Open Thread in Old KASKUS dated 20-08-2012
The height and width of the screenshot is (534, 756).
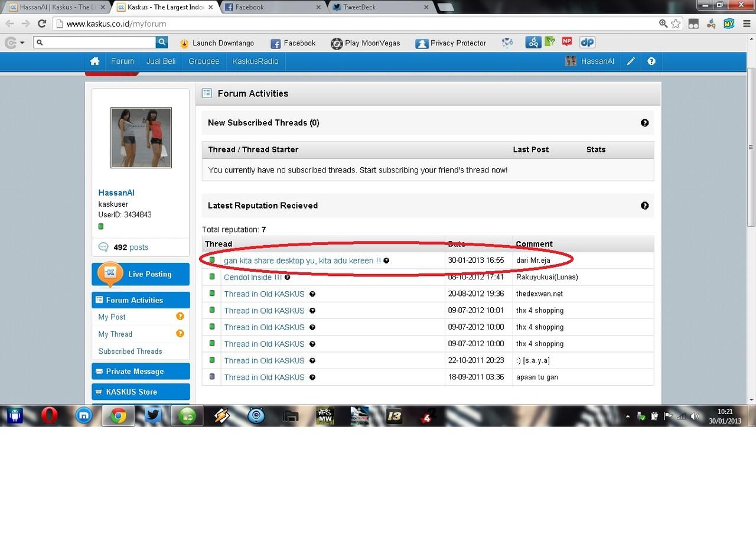point(264,294)
